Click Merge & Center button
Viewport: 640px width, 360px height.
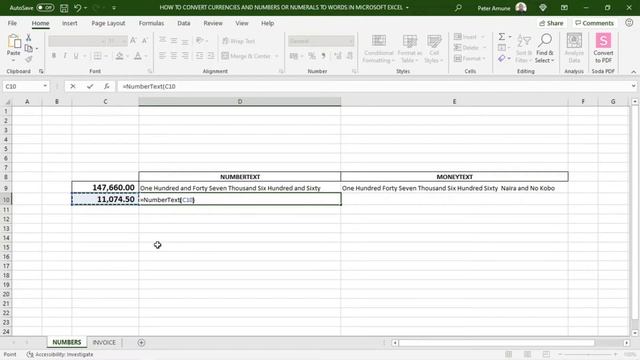coord(247,56)
